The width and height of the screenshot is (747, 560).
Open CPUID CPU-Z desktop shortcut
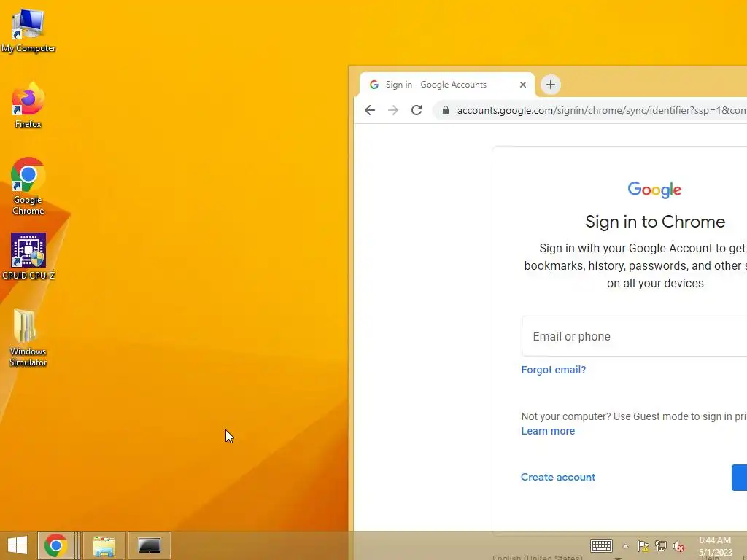tap(28, 256)
